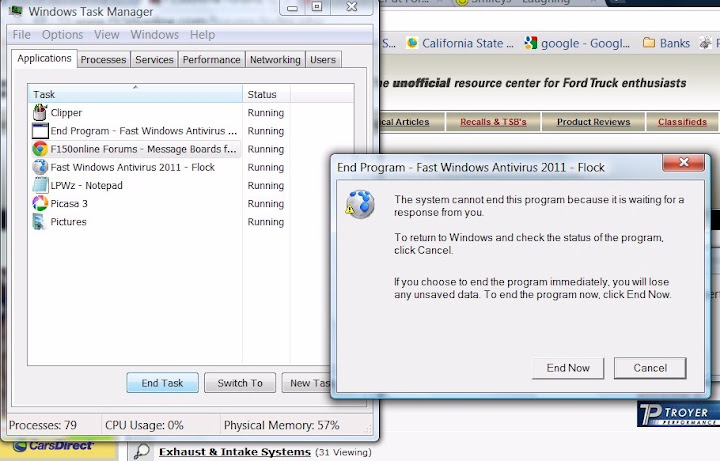Screen dimensions: 720x461
Task: Open the Options menu in Task Manager
Action: (x=62, y=34)
